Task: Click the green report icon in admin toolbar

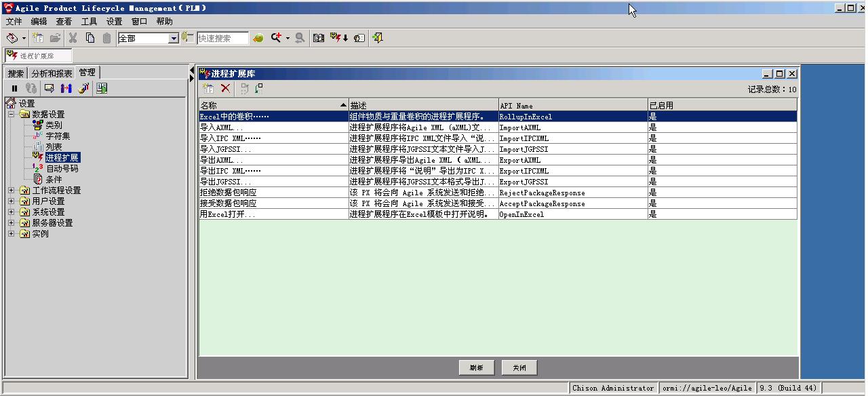Action: click(x=102, y=88)
